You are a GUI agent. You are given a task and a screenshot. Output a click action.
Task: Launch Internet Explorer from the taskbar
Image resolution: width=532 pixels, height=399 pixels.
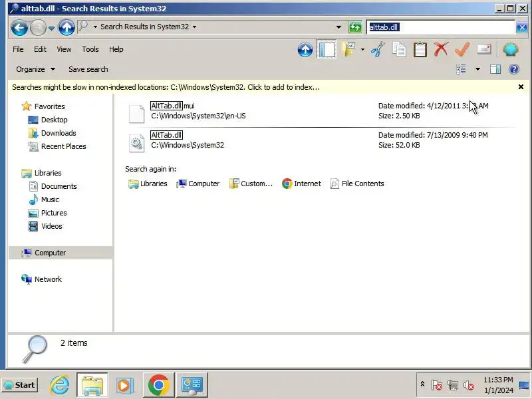pyautogui.click(x=60, y=385)
